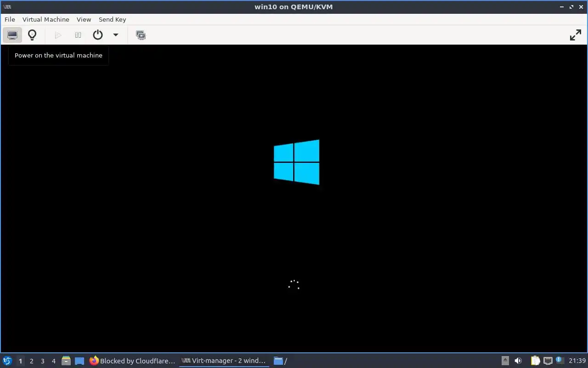Switch to workspace 4
Image resolution: width=588 pixels, height=368 pixels.
[x=53, y=361]
